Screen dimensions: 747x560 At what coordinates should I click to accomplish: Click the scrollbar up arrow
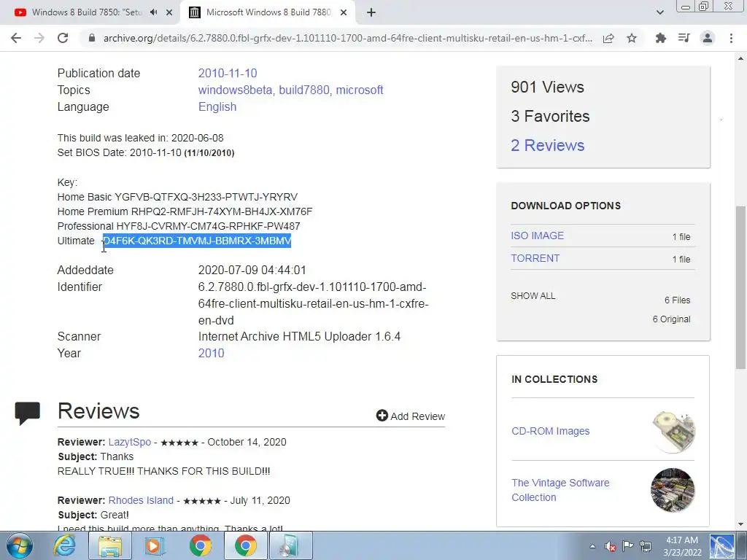click(x=741, y=58)
